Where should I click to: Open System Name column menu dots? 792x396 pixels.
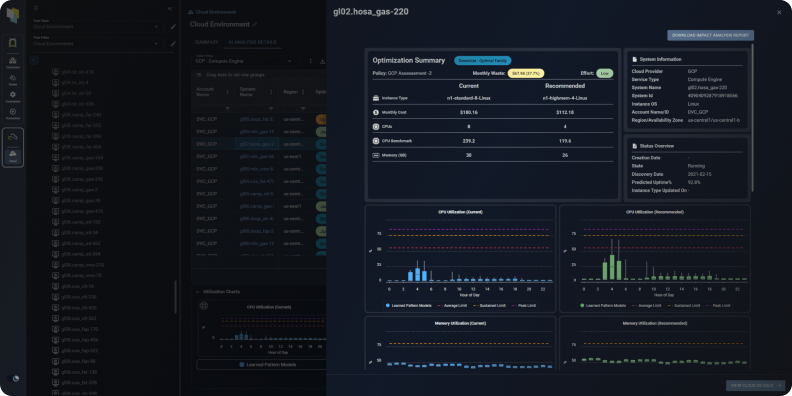271,92
